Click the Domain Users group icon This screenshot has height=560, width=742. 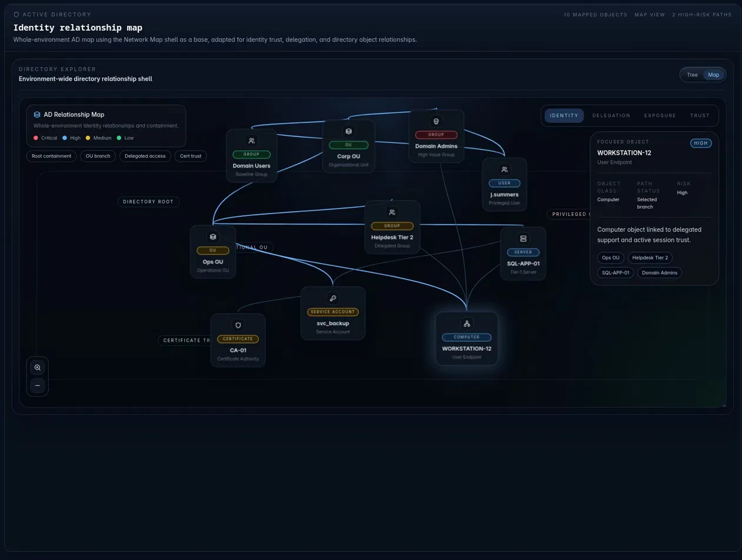pyautogui.click(x=252, y=141)
